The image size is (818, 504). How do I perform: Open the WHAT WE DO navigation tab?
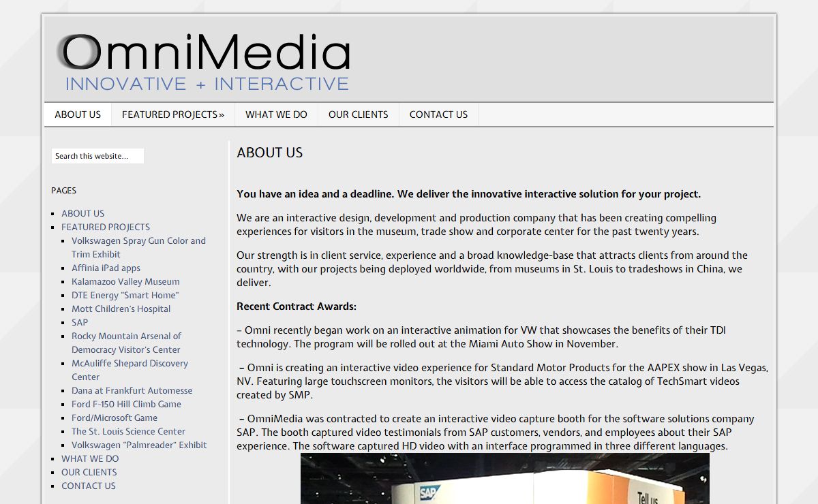click(x=276, y=114)
